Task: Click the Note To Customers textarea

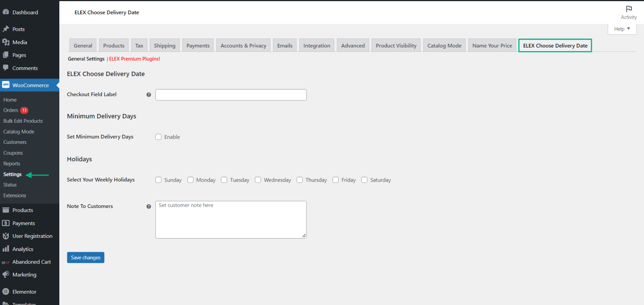Action: point(231,220)
